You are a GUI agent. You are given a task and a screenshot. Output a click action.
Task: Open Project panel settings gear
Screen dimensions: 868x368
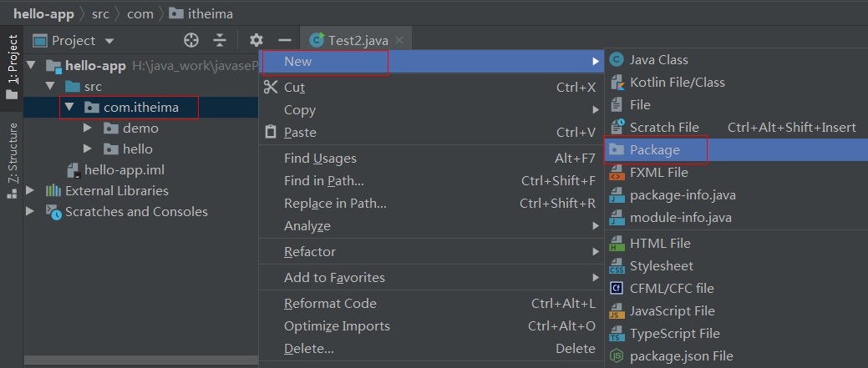tap(256, 40)
